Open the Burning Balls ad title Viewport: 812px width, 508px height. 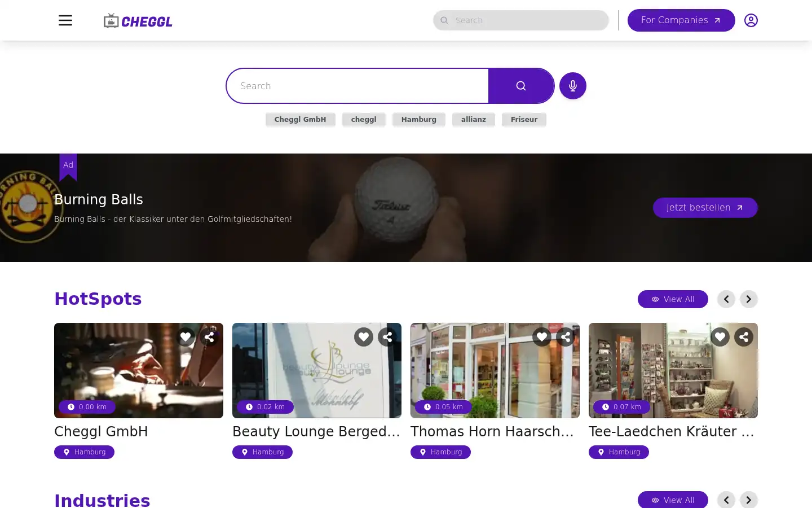click(x=99, y=199)
